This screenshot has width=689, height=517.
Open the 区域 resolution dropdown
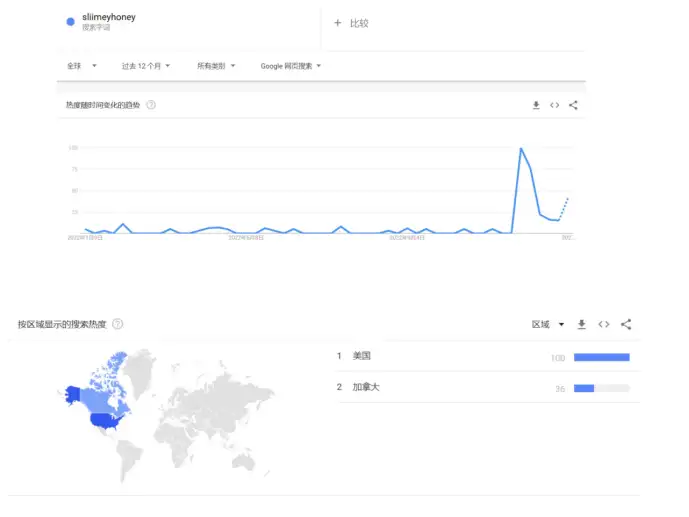coord(548,324)
